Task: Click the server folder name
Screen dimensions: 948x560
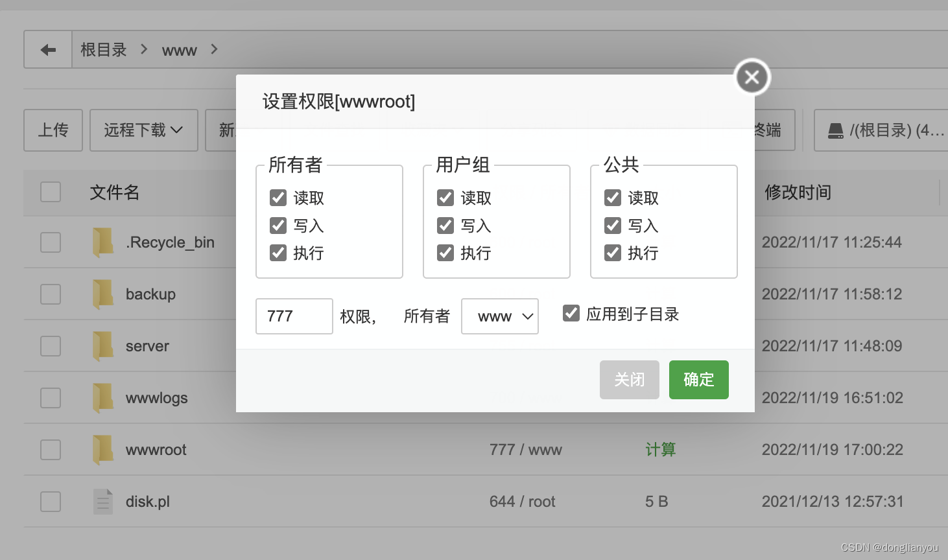Action: click(x=147, y=346)
